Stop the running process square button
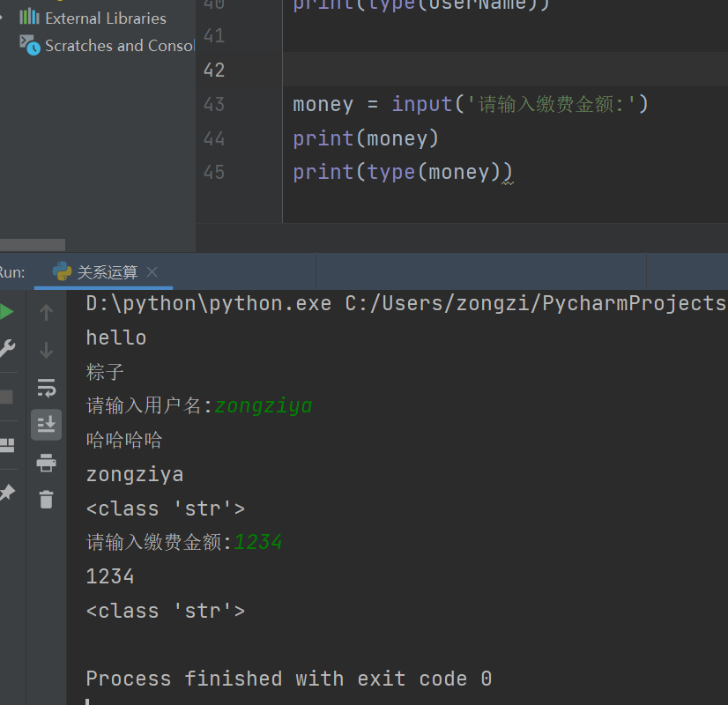This screenshot has height=705, width=728. click(6, 397)
